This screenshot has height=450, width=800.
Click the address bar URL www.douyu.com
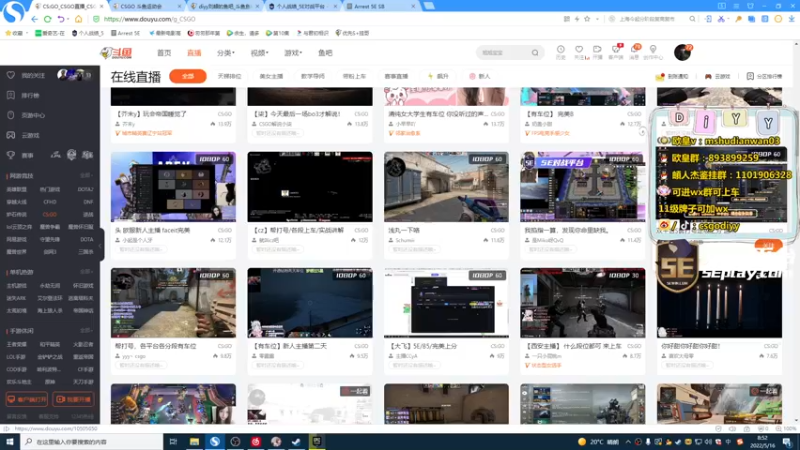pyautogui.click(x=149, y=19)
